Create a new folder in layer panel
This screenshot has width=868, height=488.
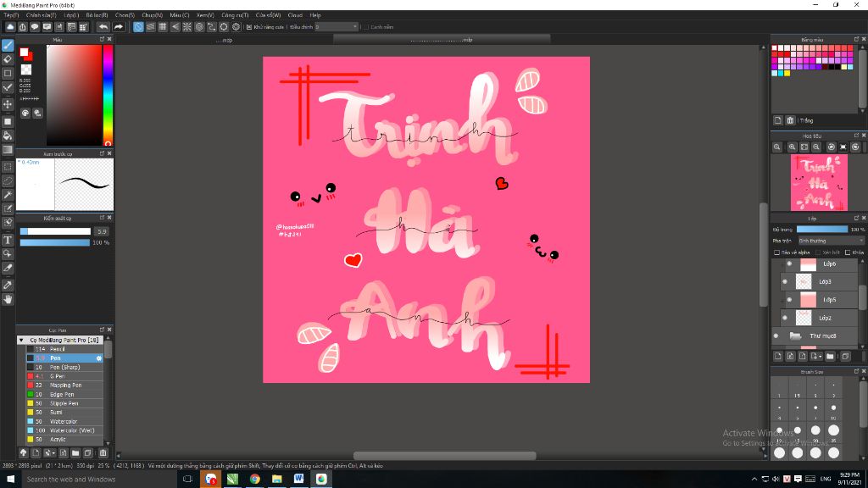click(831, 357)
